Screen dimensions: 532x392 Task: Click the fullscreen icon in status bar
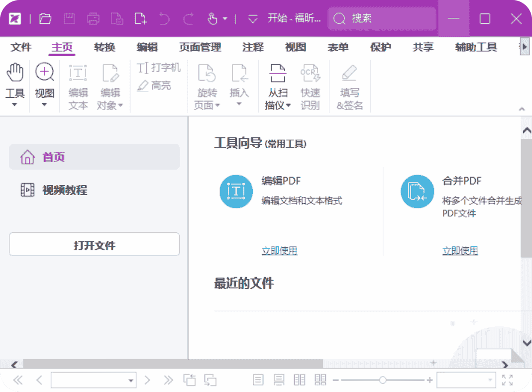pyautogui.click(x=507, y=381)
